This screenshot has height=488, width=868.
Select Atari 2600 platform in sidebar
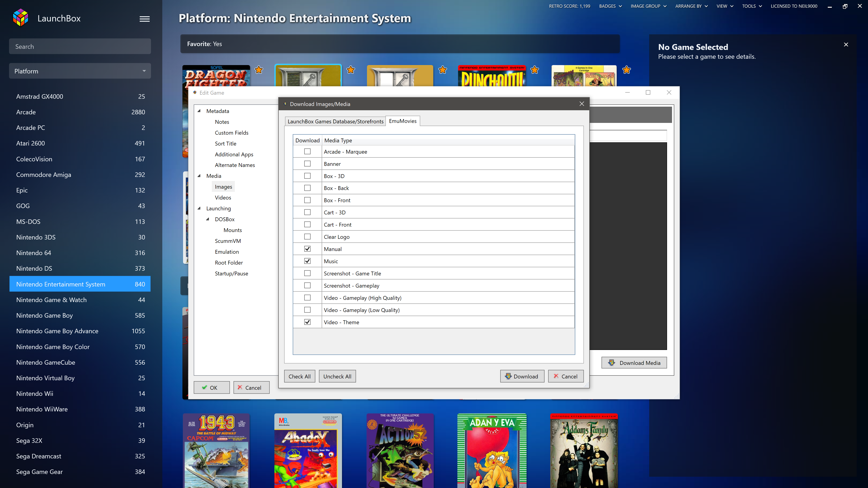pyautogui.click(x=80, y=143)
